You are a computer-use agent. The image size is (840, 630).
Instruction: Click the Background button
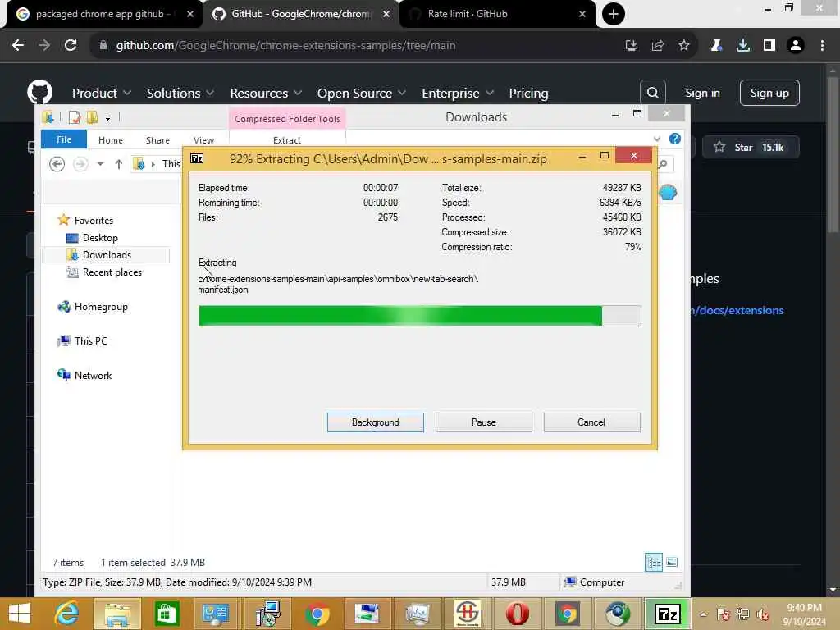pyautogui.click(x=376, y=422)
